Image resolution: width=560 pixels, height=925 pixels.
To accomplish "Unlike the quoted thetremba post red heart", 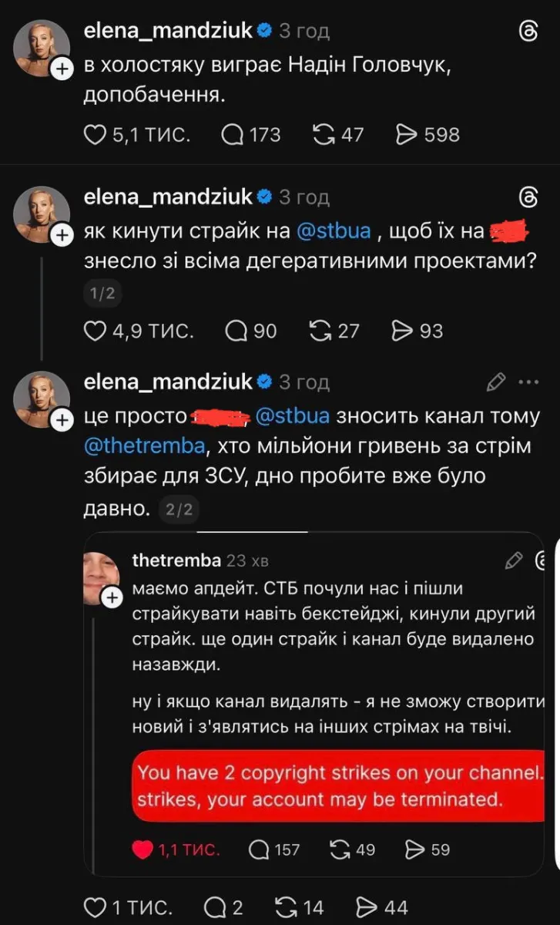I will click(x=143, y=849).
